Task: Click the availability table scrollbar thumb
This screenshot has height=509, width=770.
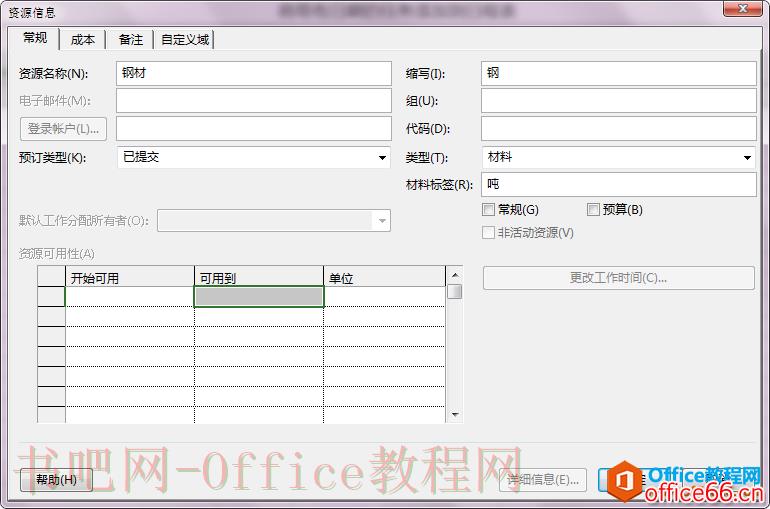Action: [x=455, y=292]
